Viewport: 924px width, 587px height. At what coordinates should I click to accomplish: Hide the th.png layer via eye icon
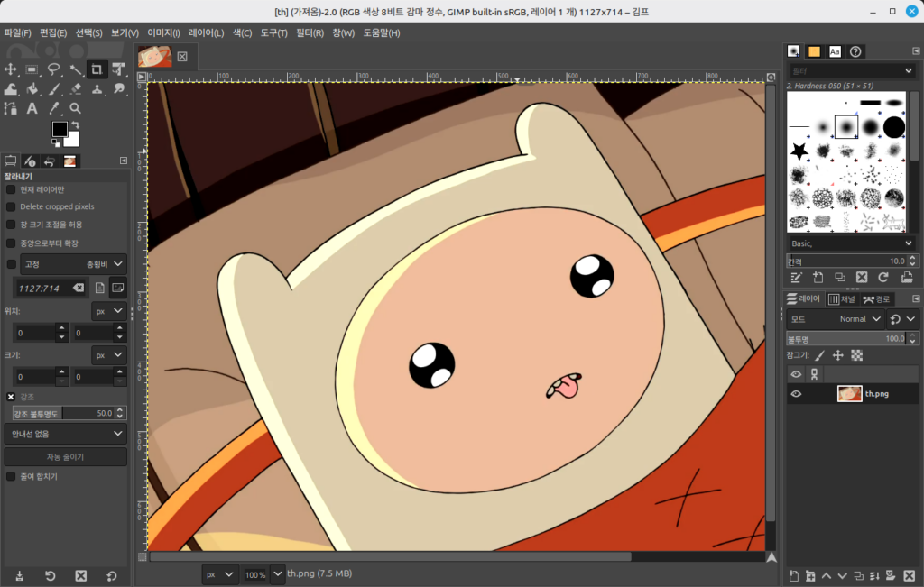[796, 394]
